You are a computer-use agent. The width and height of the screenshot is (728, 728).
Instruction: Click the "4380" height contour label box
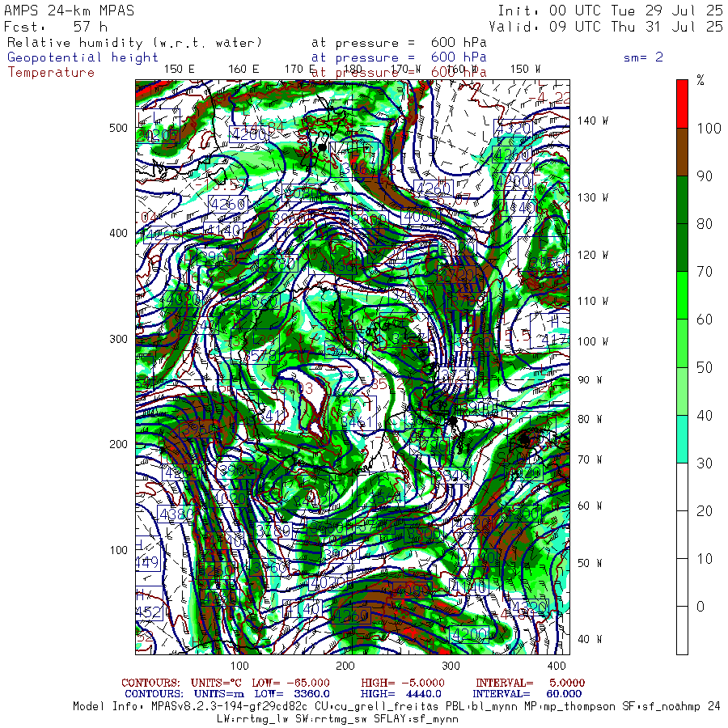[176, 514]
